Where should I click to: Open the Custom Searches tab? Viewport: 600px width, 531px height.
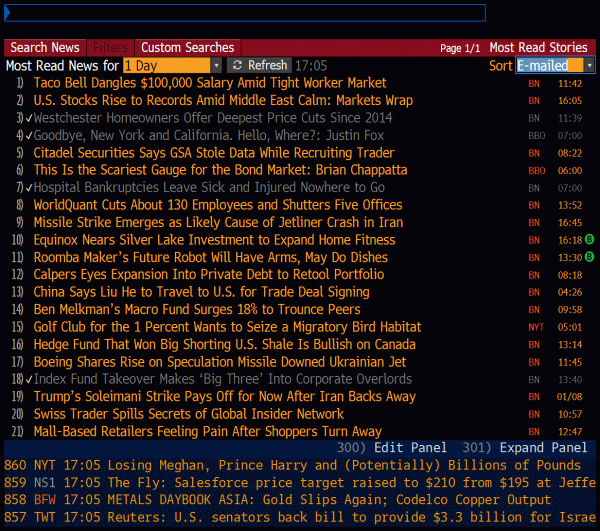pyautogui.click(x=188, y=47)
